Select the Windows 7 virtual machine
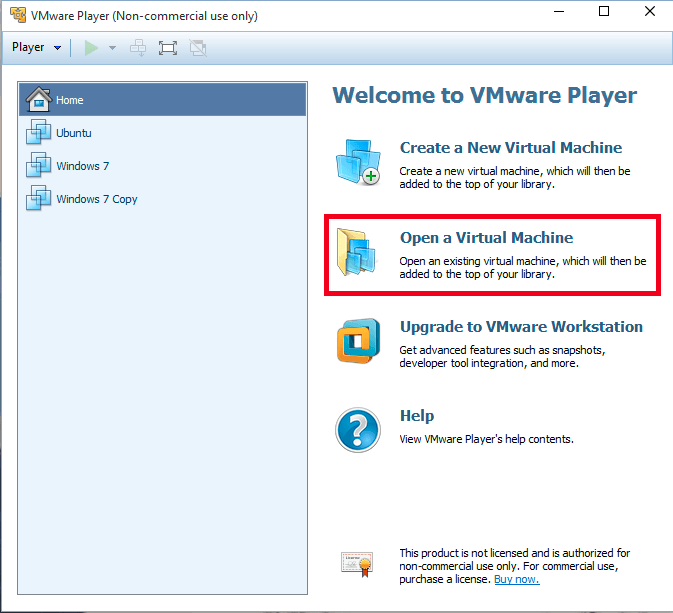The width and height of the screenshot is (673, 613). (x=163, y=166)
